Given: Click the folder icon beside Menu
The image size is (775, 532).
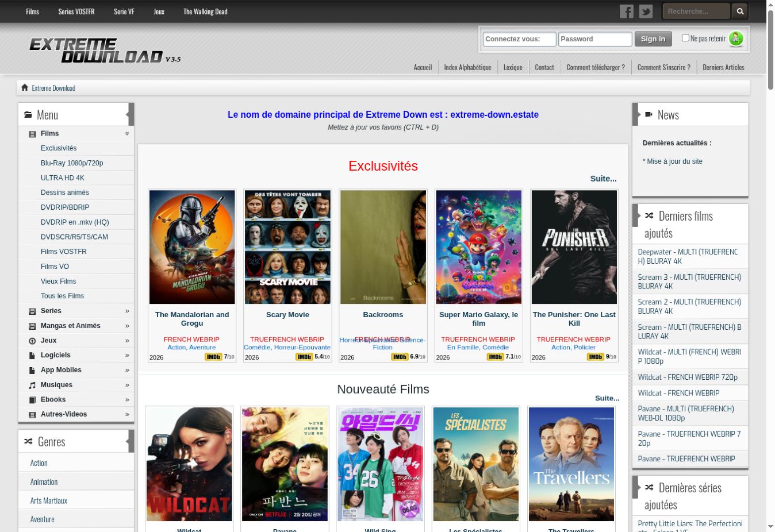Looking at the screenshot, I should 28,115.
